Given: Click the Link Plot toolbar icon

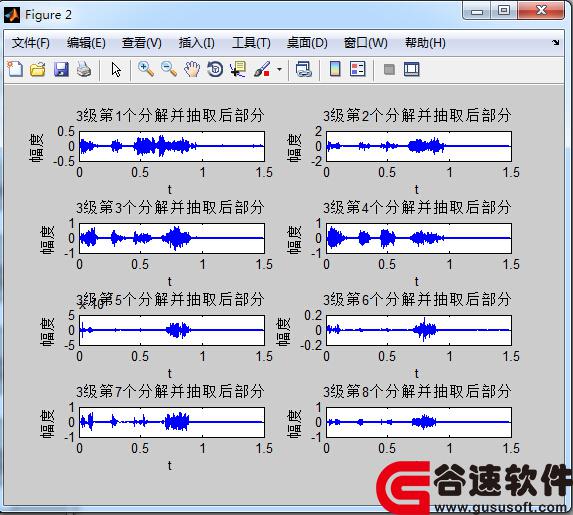Looking at the screenshot, I should [x=304, y=69].
